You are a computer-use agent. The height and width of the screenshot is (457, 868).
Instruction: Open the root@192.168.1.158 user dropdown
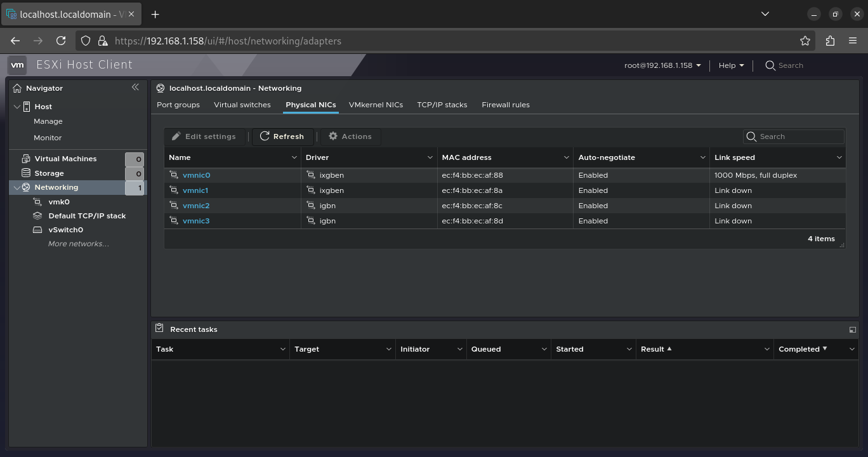pos(662,65)
